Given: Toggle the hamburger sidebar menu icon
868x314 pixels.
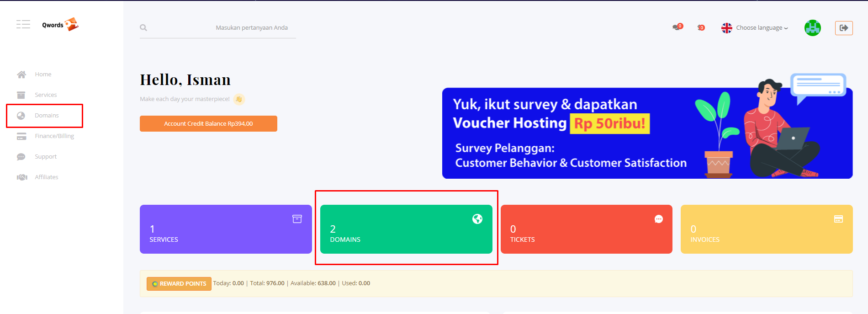Looking at the screenshot, I should click(23, 24).
